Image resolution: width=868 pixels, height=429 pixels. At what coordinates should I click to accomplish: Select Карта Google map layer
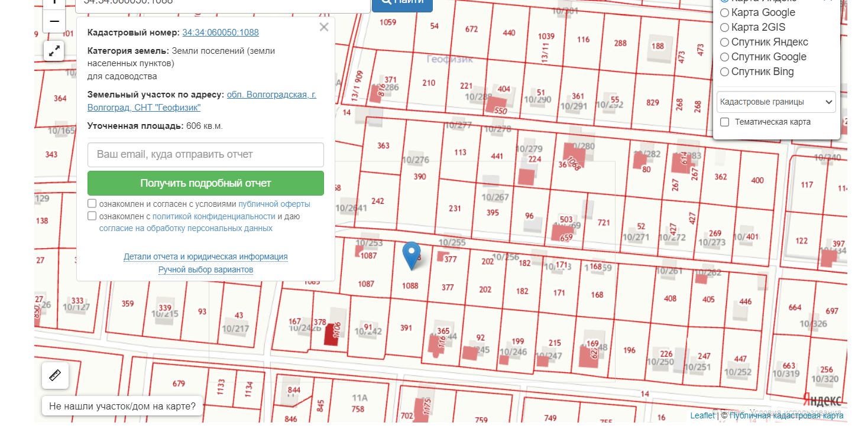[725, 12]
